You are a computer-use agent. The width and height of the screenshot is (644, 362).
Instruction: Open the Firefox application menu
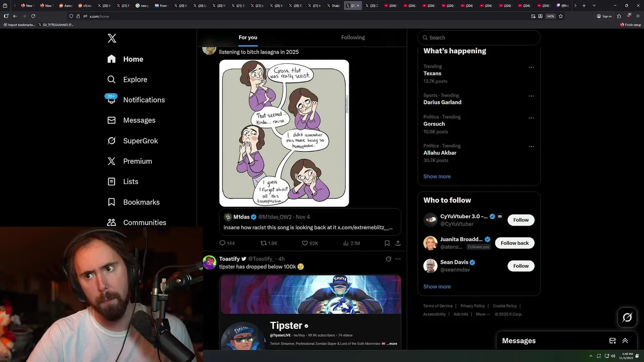point(638,16)
